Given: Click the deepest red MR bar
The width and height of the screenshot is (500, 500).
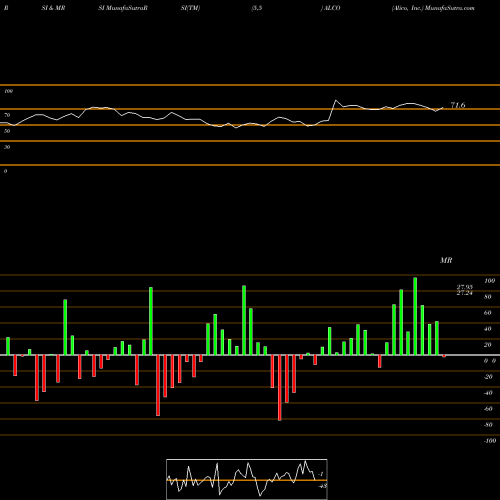Looking at the screenshot, I should pyautogui.click(x=280, y=388).
